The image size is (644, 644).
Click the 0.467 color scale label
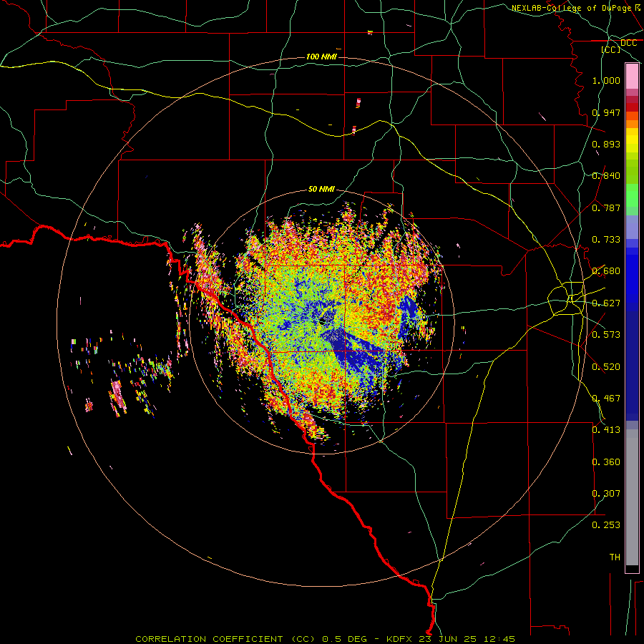[606, 399]
